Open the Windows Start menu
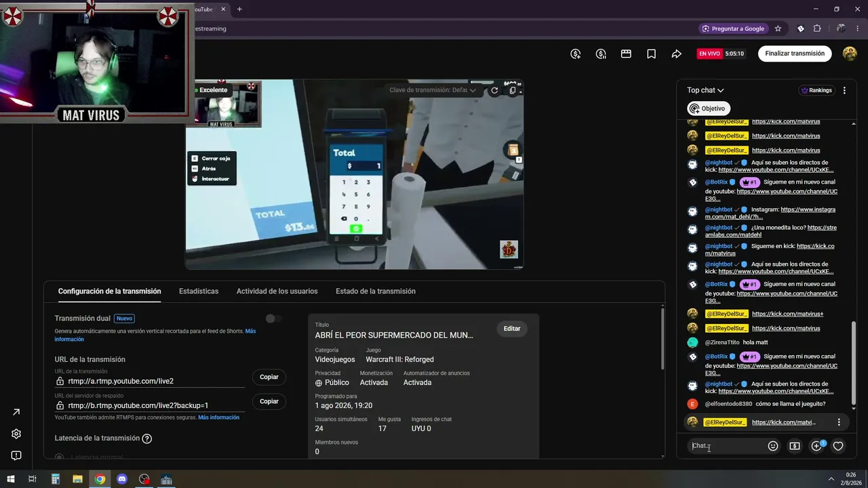 [10, 479]
